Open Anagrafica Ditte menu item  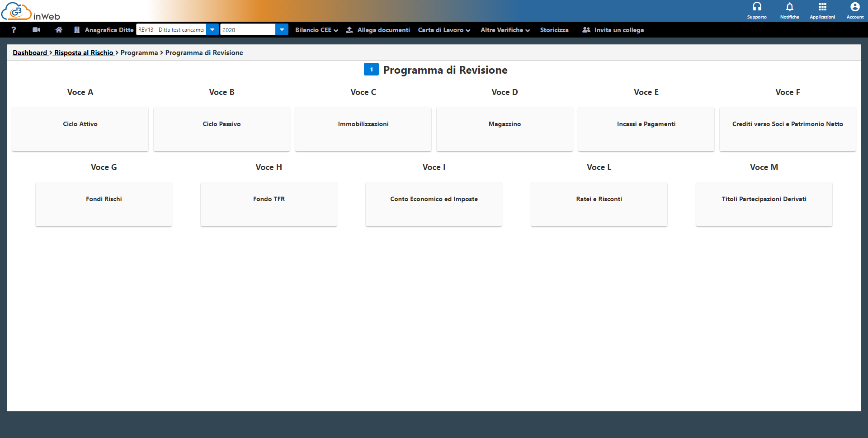click(109, 30)
